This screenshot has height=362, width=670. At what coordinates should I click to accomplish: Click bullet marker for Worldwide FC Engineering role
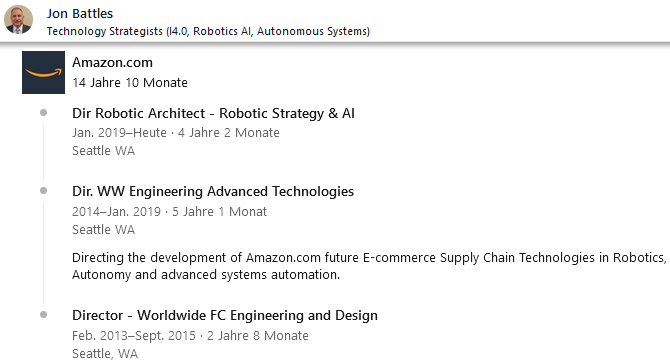click(43, 315)
